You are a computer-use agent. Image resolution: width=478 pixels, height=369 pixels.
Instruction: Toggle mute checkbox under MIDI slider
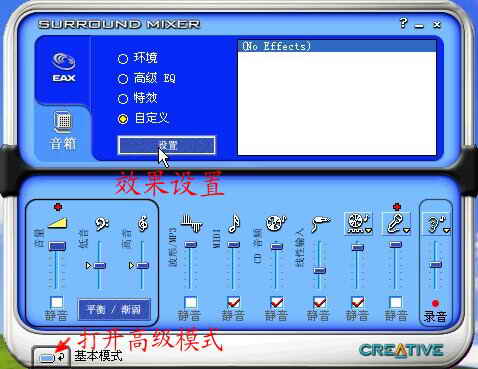click(x=233, y=302)
